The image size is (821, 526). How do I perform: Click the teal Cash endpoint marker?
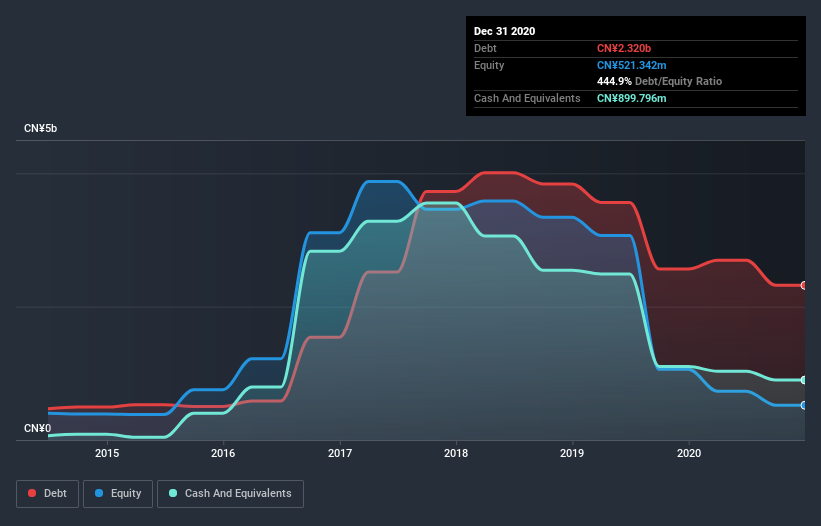(804, 380)
